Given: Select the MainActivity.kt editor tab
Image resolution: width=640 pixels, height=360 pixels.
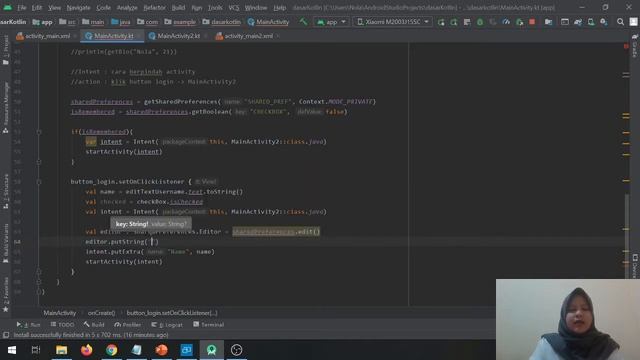Looking at the screenshot, I should (113, 36).
